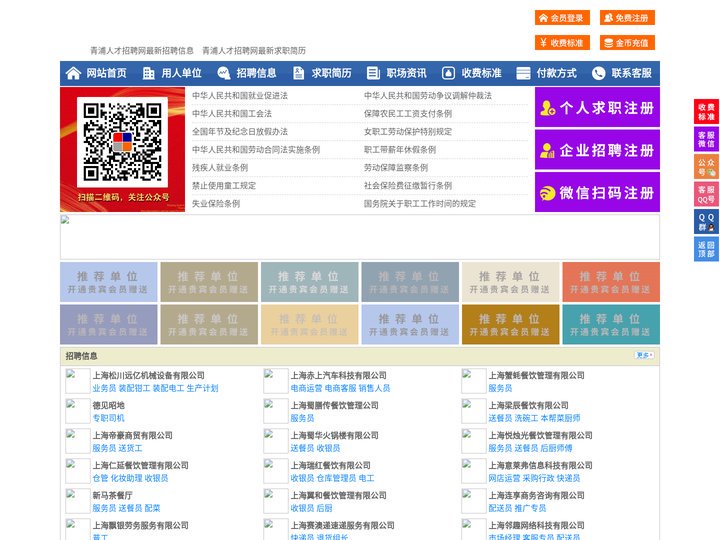
Task: Click the person icon on 个人求职注册 banner
Action: 548,108
